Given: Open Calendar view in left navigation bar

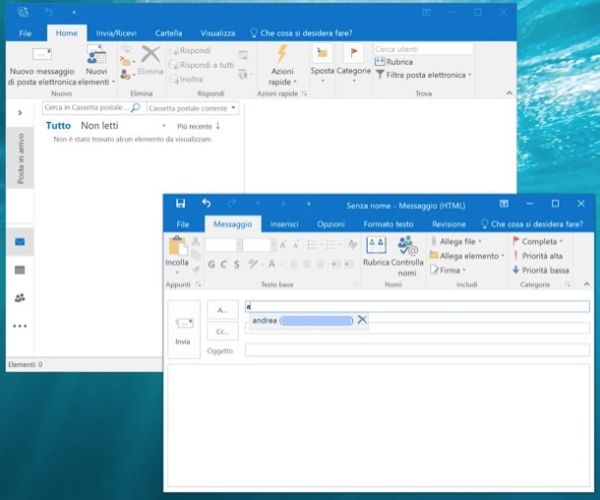Looking at the screenshot, I should [x=20, y=270].
